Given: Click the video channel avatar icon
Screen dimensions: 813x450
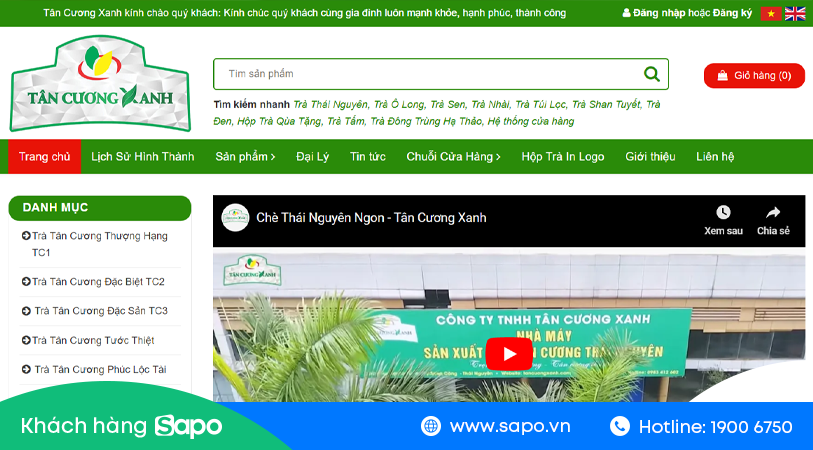Looking at the screenshot, I should click(x=236, y=218).
